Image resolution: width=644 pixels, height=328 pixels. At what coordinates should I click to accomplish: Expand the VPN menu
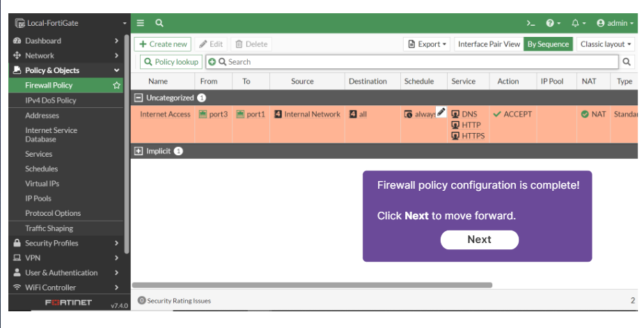coord(65,258)
